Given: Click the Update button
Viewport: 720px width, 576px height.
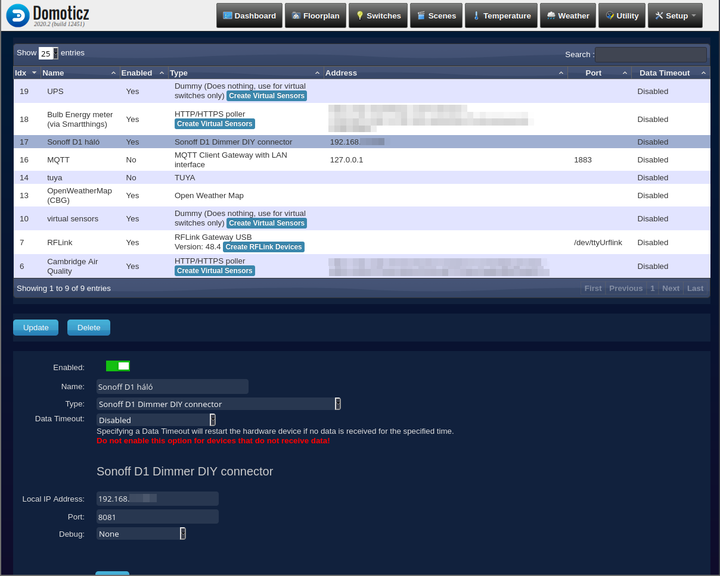Looking at the screenshot, I should (36, 327).
